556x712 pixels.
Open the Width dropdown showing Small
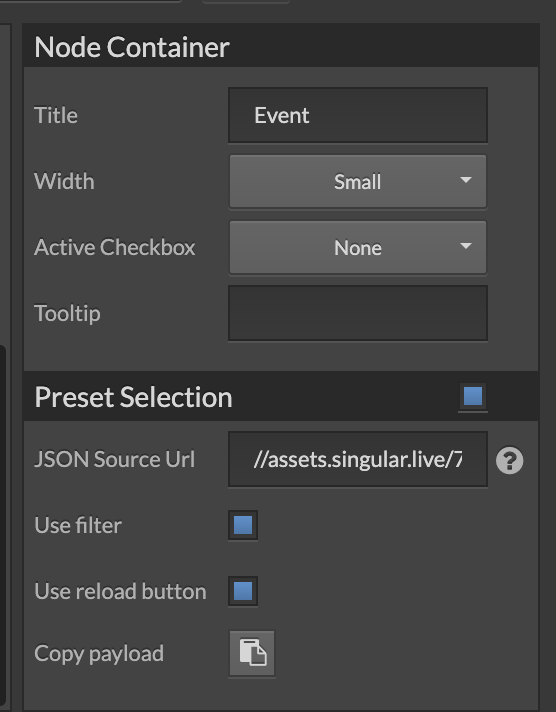point(358,182)
